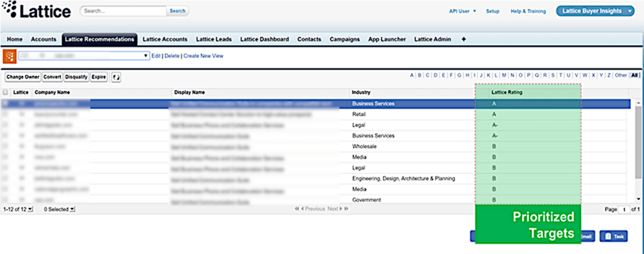Select the Lattice Recommendations tab
Screen dimensions: 644x254
[x=99, y=39]
